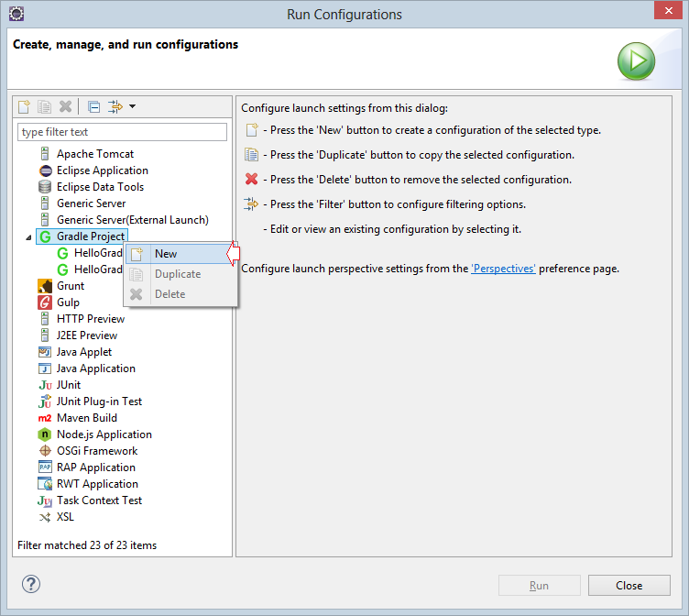The height and width of the screenshot is (616, 689).
Task: Select Node.js Application entry
Action: point(104,434)
